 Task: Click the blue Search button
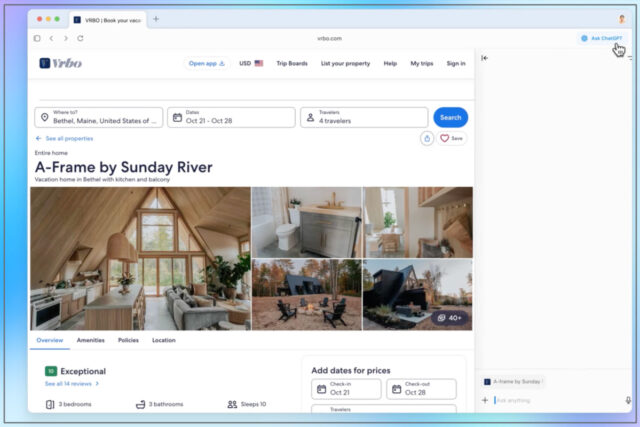pyautogui.click(x=450, y=117)
